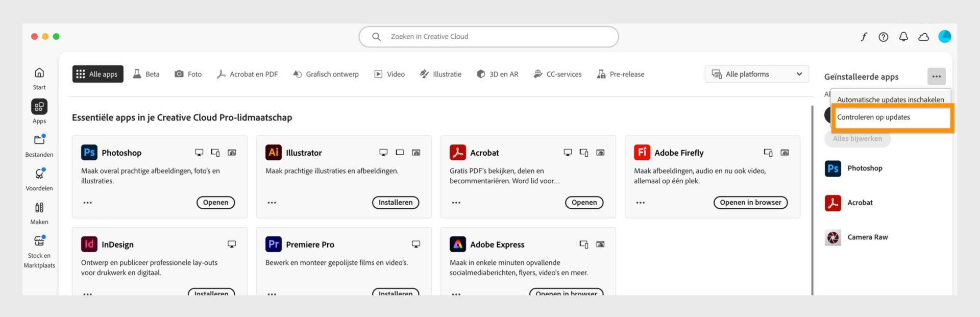Click the InDesign app icon
The width and height of the screenshot is (980, 317).
tap(89, 244)
